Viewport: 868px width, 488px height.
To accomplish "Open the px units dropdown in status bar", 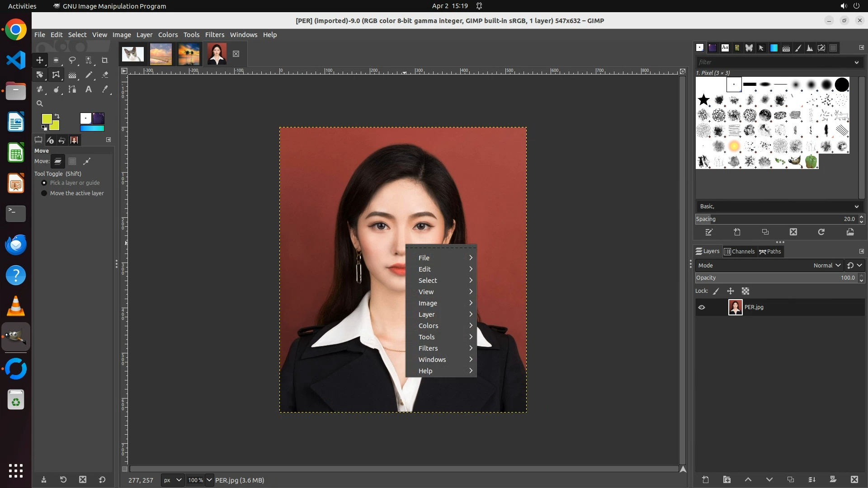I will [x=172, y=480].
